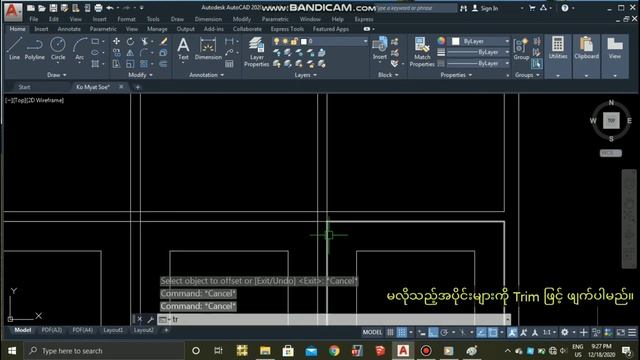
Task: Toggle clean screen in status bar
Action: tap(620, 332)
